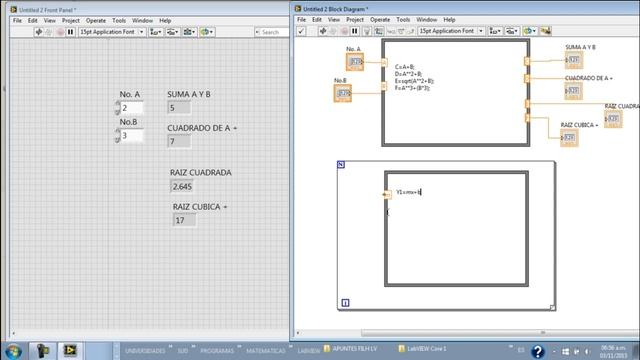Viewport: 640px width, 360px height.
Task: Click Abort Execution in Block Diagram toolbar
Action: point(344,31)
